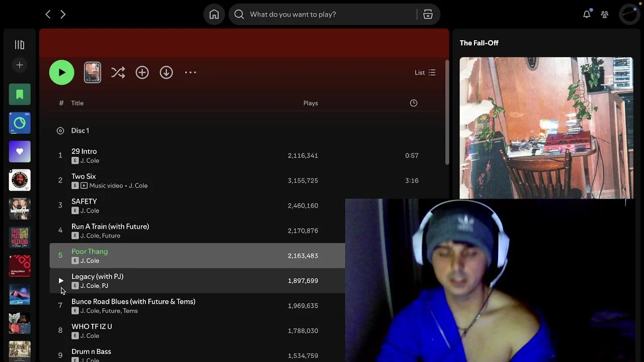Click play count 2,163,483 on Poor Thang

(303, 256)
